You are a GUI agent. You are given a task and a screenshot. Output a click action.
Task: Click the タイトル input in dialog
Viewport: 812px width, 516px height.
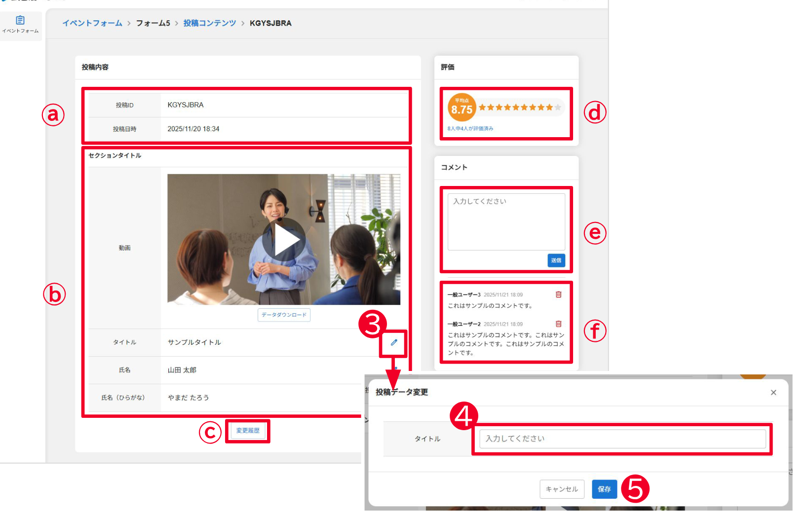point(622,439)
